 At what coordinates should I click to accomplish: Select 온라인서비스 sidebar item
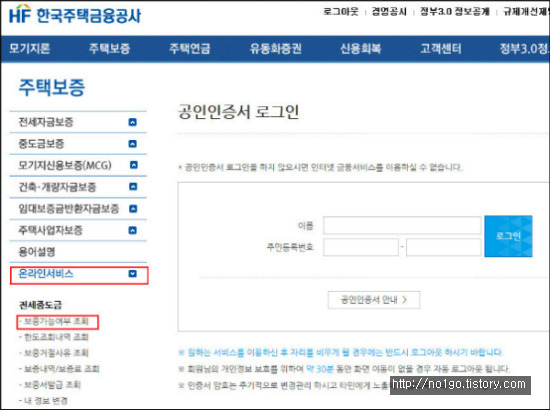coord(46,274)
